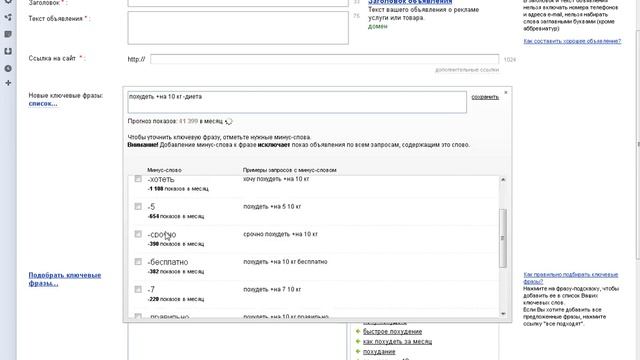This screenshot has height=360, width=640.
Task: Check the '-5' minus-word checkbox
Action: [x=138, y=207]
